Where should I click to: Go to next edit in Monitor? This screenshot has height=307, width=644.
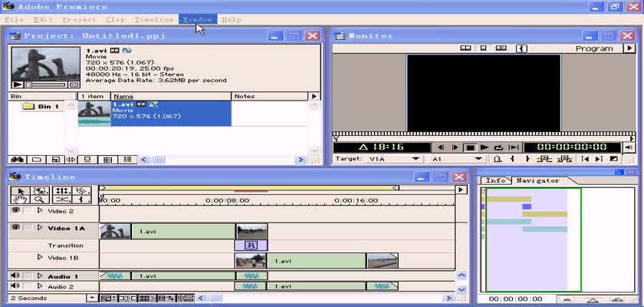599,159
